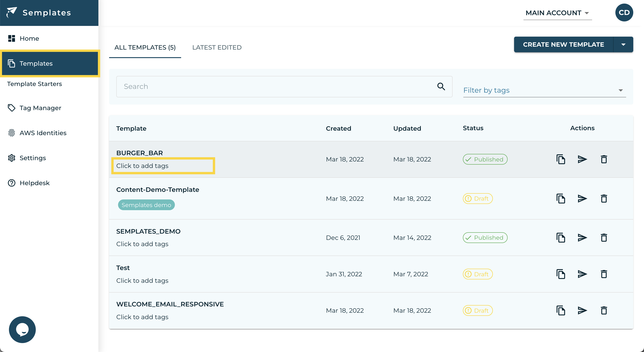Viewport: 644px width, 352px height.
Task: Expand the arrow beside Create New Template
Action: 623,44
